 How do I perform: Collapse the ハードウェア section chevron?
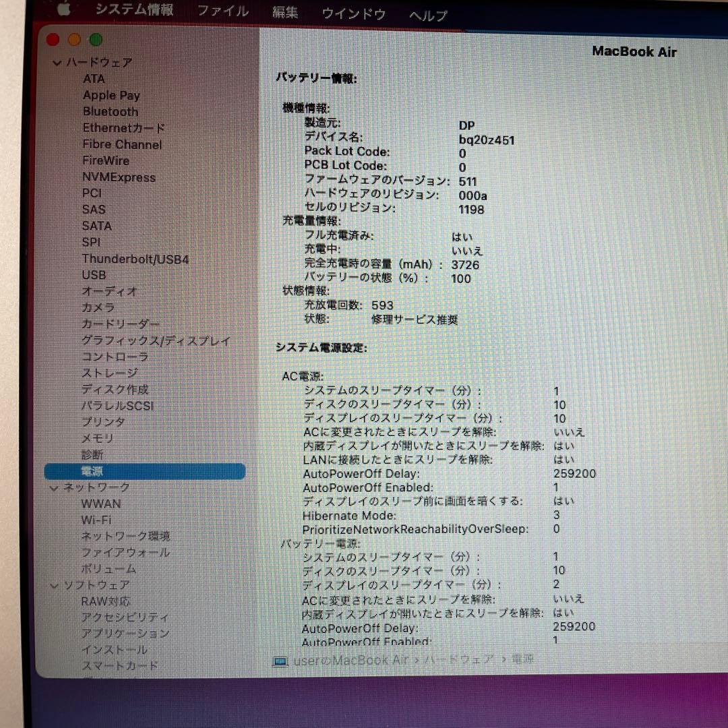57,63
